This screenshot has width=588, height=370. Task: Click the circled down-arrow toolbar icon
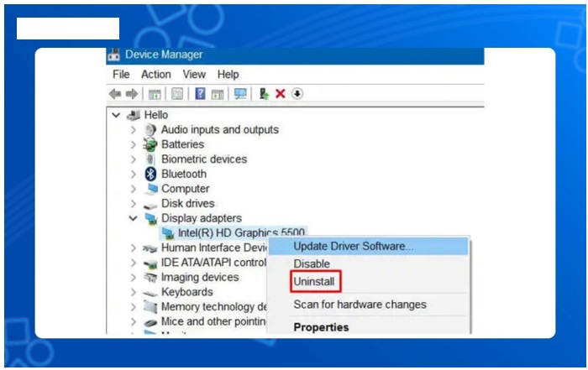click(x=297, y=94)
